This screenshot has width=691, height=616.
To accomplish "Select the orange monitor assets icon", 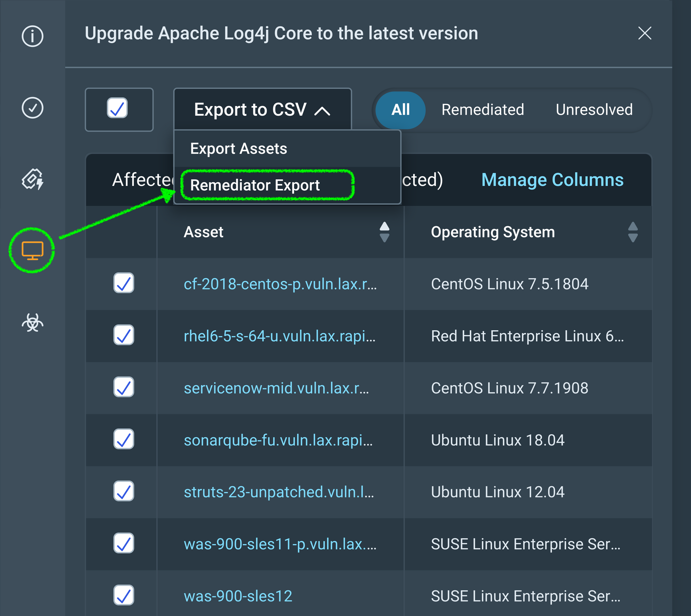I will coord(32,250).
